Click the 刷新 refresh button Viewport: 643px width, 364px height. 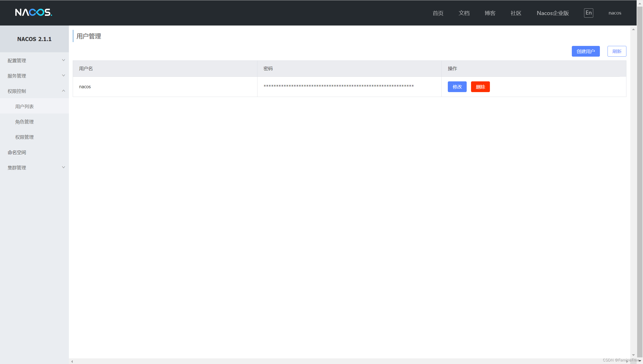pos(617,51)
